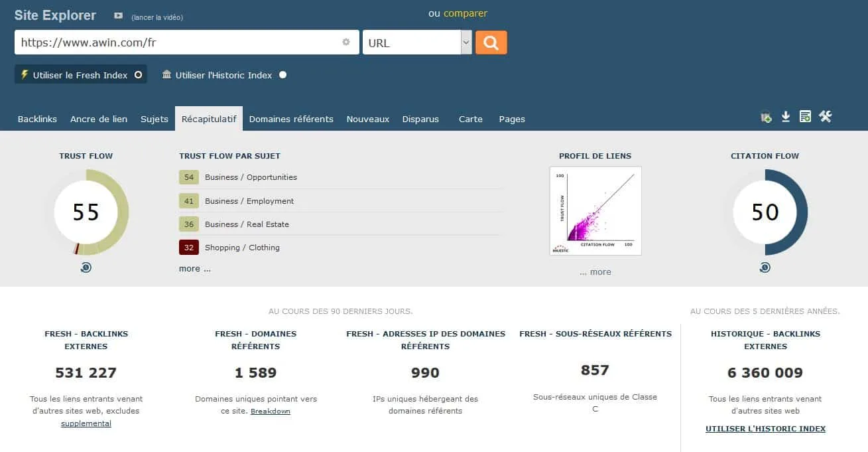Click the 'Site Explorer' title
Viewport: 868px width, 452px height.
point(55,15)
